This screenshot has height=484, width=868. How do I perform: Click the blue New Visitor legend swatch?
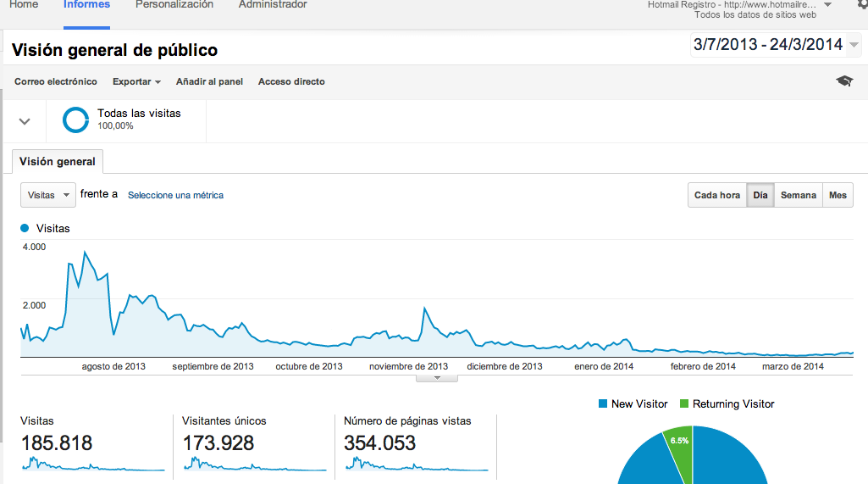point(603,403)
